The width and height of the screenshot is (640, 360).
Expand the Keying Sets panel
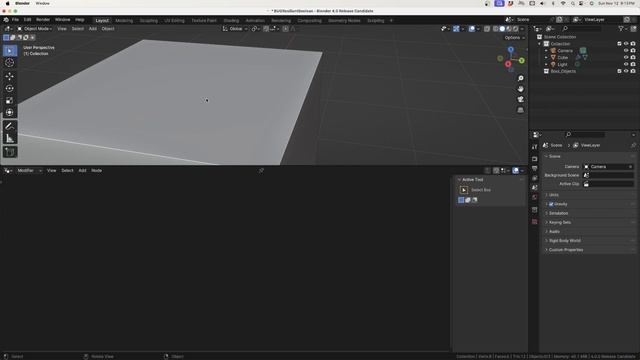point(589,222)
